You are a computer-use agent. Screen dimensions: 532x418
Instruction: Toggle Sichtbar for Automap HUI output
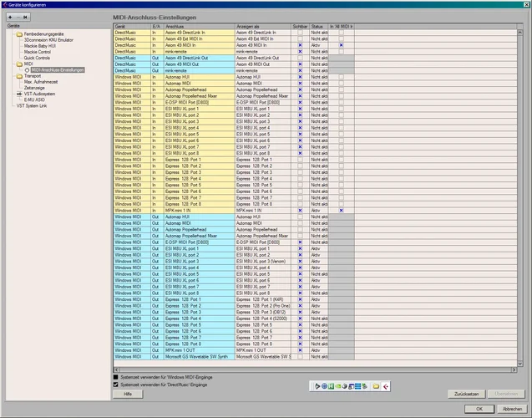click(x=300, y=217)
